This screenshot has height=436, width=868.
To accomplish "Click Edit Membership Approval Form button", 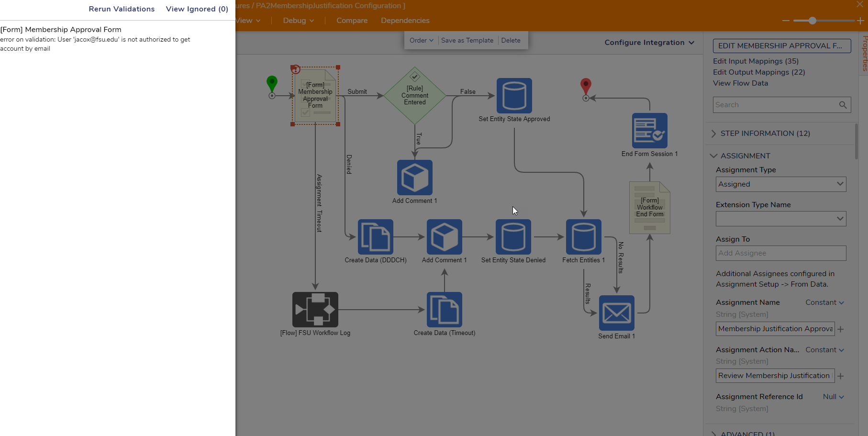I will pos(782,46).
